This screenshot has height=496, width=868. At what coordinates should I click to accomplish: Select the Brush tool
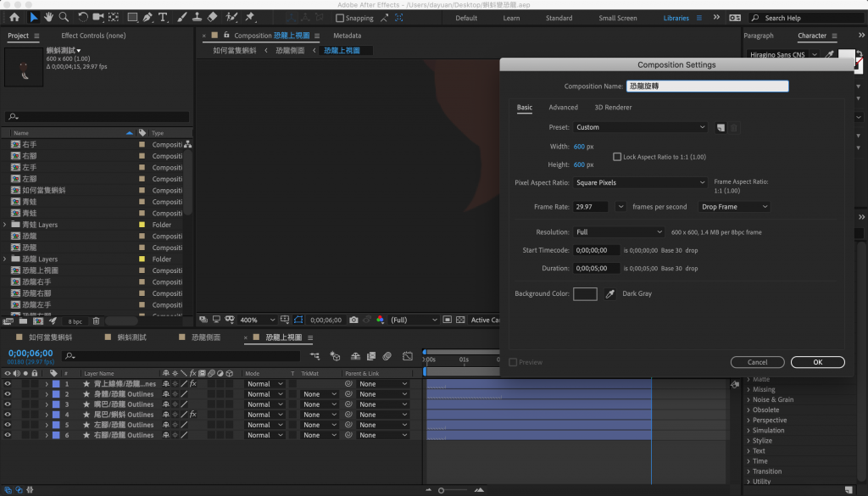181,17
